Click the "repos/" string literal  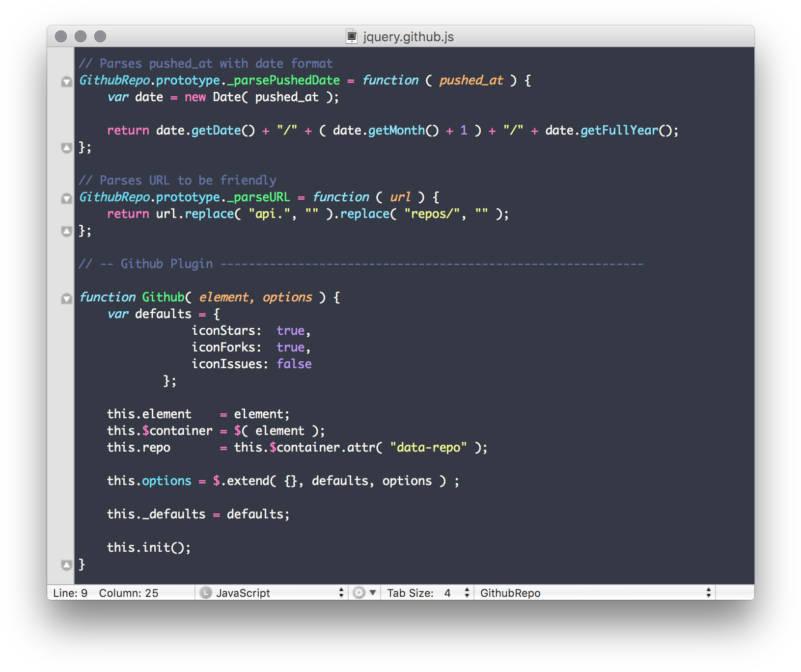click(x=432, y=214)
